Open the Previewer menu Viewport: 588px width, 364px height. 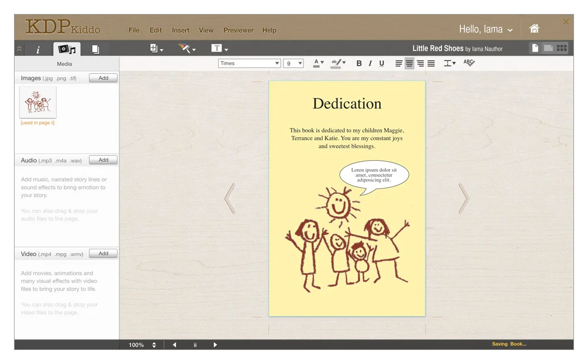238,30
